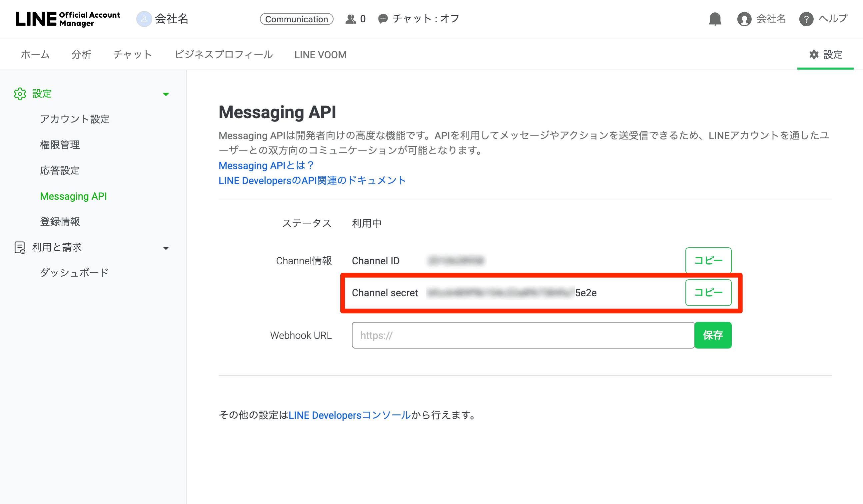Click the 設定 sidebar section label
The width and height of the screenshot is (863, 504).
(42, 94)
